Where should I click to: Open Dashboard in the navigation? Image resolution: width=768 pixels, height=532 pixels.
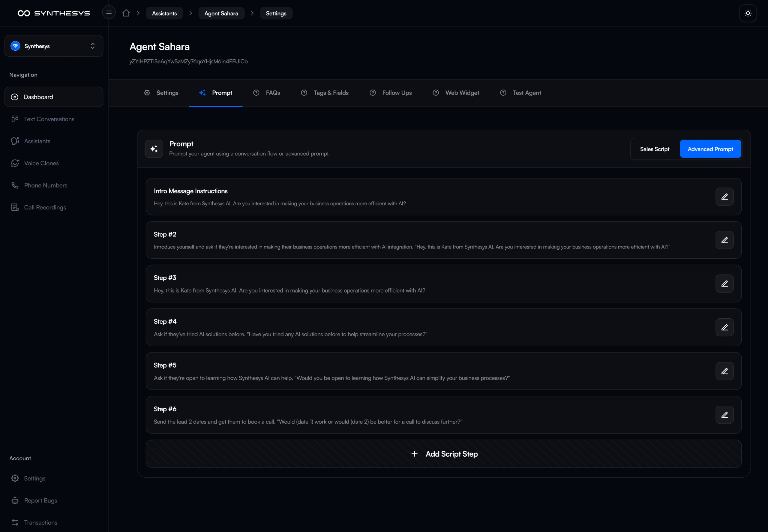tap(54, 97)
